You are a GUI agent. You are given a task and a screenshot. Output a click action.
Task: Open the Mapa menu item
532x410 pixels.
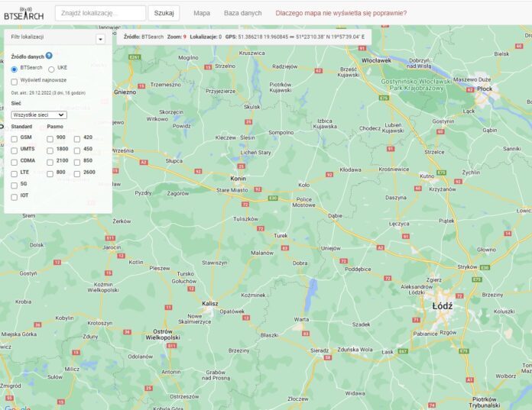pyautogui.click(x=202, y=13)
